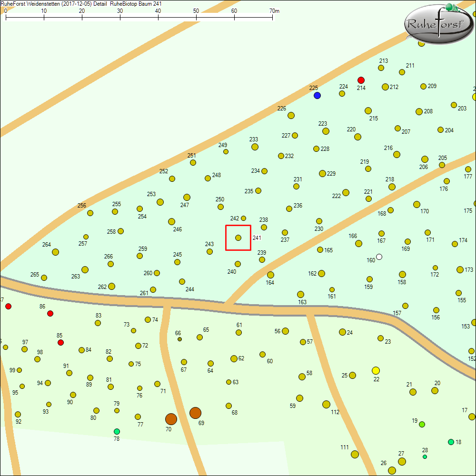Image resolution: width=476 pixels, height=476 pixels.
Task: Click the white circle marker for tree 160
Action: pyautogui.click(x=378, y=257)
